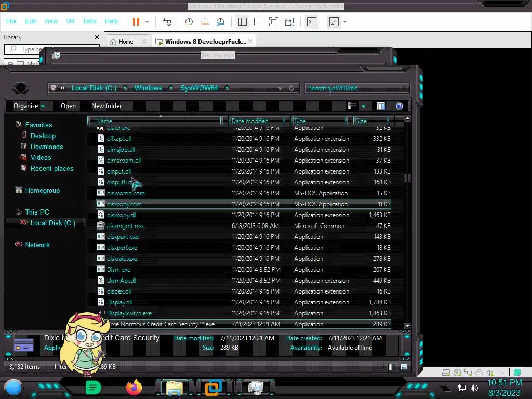532x399 pixels.
Task: Toggle Unity mode in VMware
Action: coord(289,22)
